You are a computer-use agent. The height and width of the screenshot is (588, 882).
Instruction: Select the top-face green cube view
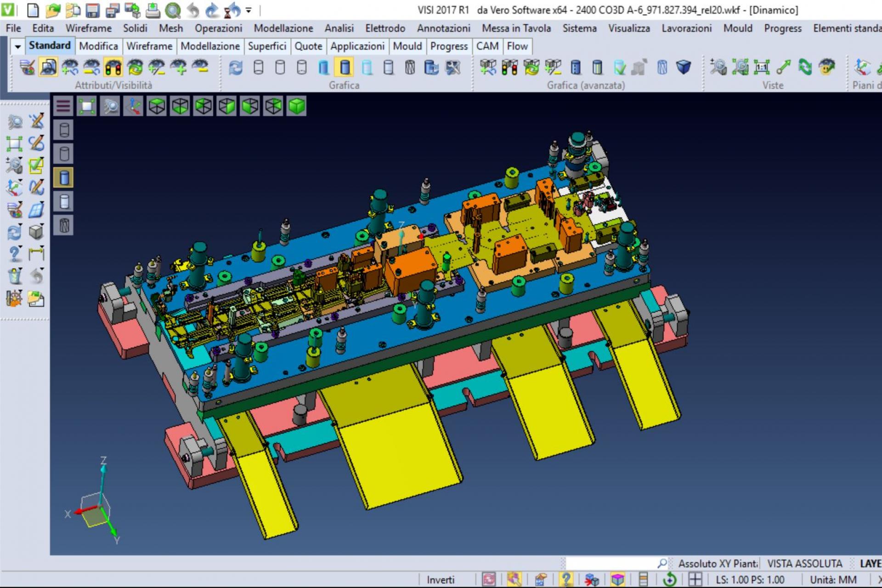click(x=157, y=106)
